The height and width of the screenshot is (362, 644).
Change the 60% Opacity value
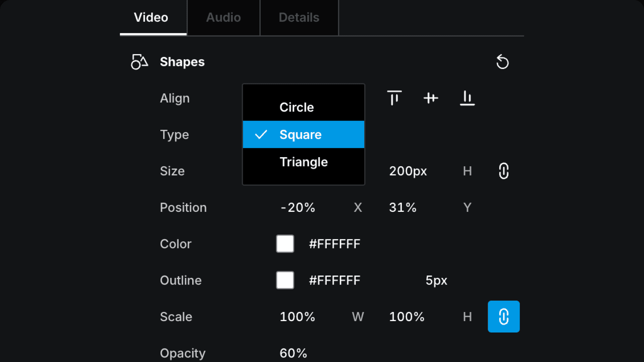[x=293, y=353]
